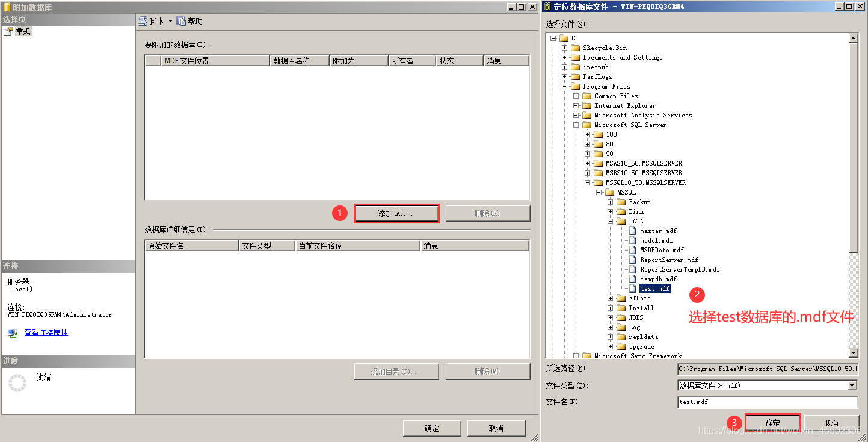
Task: Click the folder icon for 80
Action: [x=598, y=144]
